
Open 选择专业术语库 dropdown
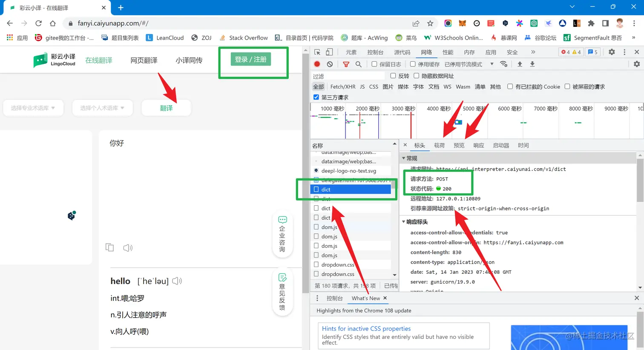33,108
